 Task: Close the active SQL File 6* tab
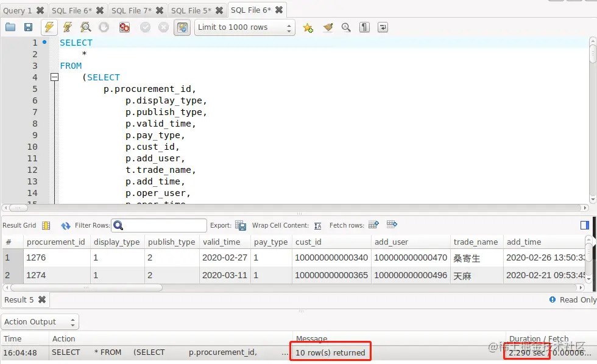coord(279,10)
